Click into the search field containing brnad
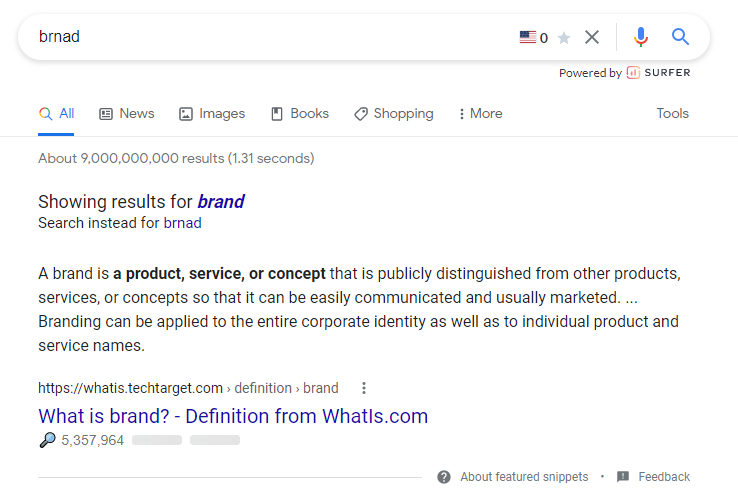The width and height of the screenshot is (738, 497). [x=273, y=37]
